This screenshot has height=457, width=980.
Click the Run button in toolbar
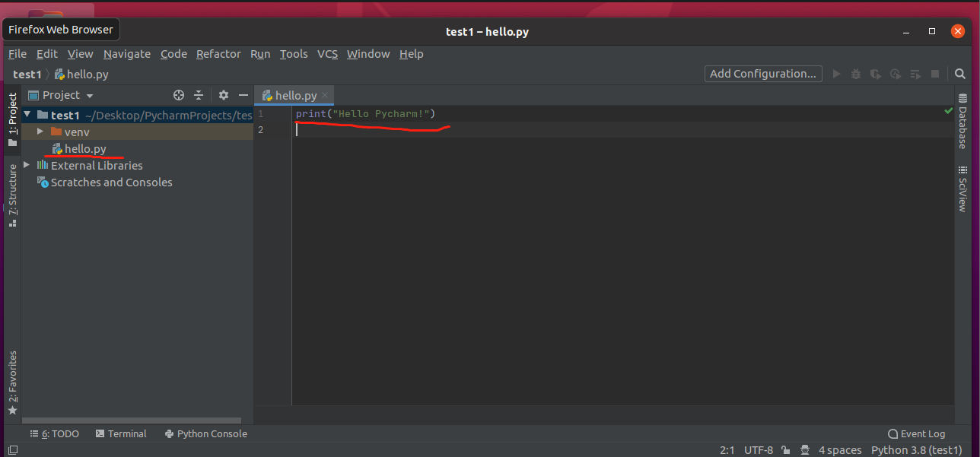click(x=837, y=74)
